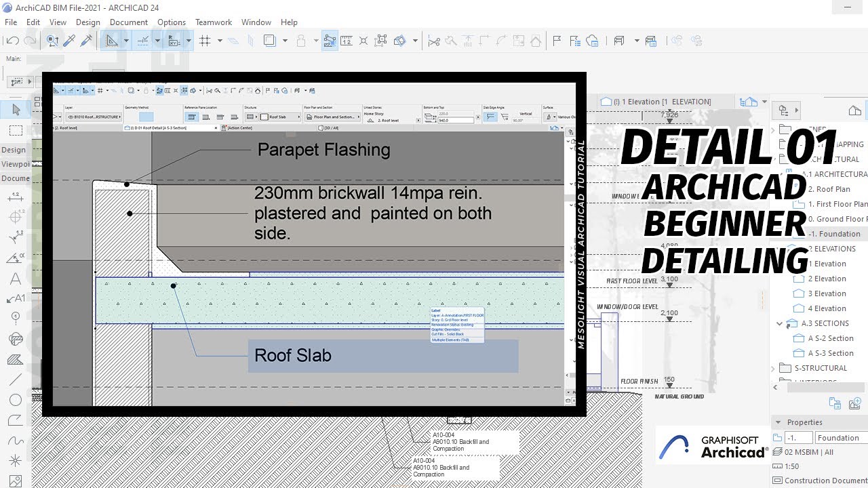Select the Polyline tool
The image size is (868, 488).
click(15, 420)
